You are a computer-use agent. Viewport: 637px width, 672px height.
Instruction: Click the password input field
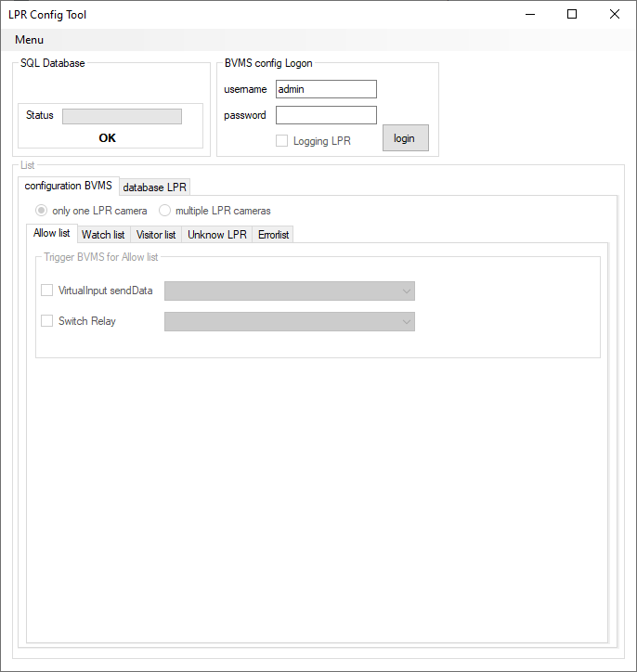pyautogui.click(x=326, y=115)
